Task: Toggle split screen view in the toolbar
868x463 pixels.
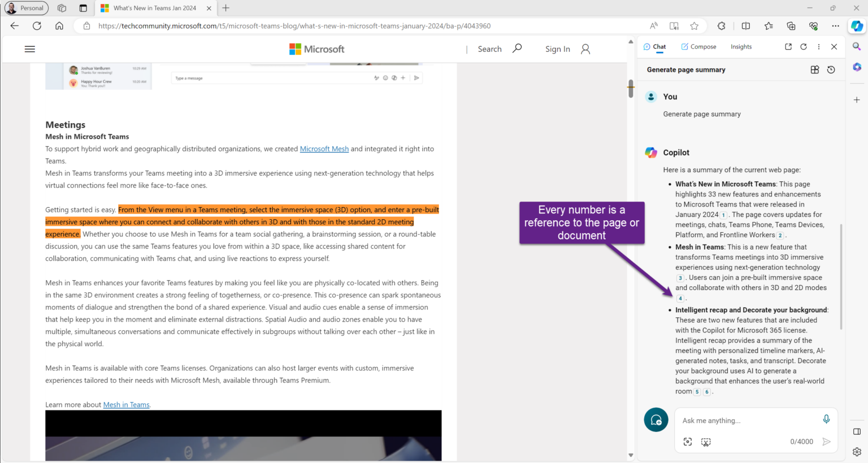Action: click(745, 25)
